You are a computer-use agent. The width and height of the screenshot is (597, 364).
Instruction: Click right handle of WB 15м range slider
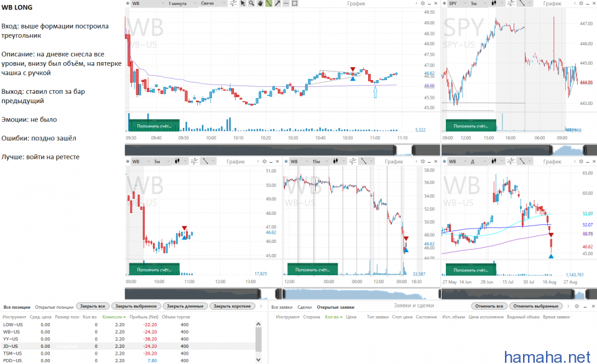(439, 294)
